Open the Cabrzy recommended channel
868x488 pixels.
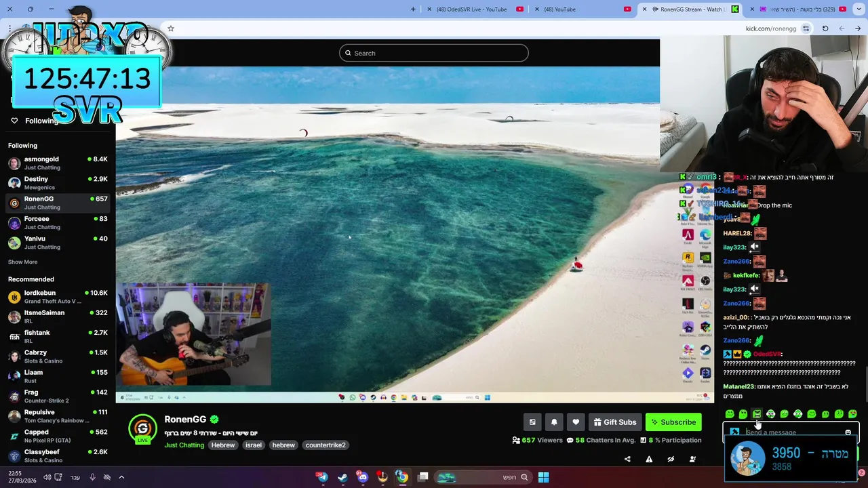pyautogui.click(x=58, y=357)
